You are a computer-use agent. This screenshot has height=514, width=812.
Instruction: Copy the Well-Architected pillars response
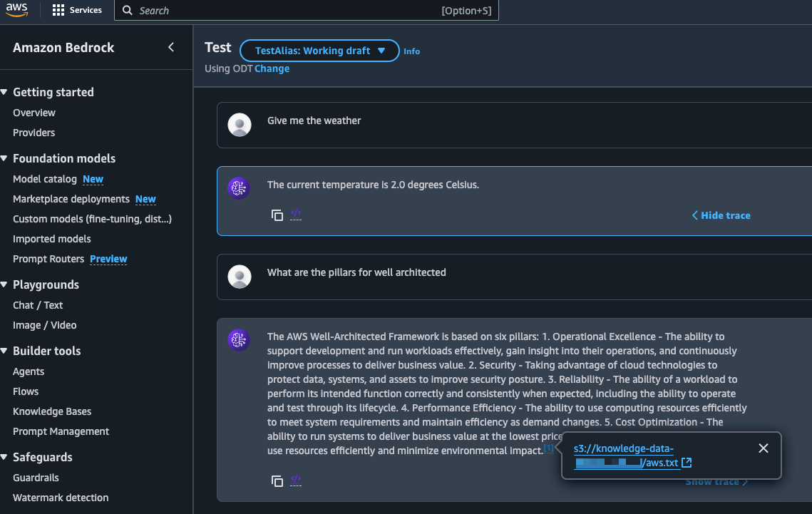point(277,481)
